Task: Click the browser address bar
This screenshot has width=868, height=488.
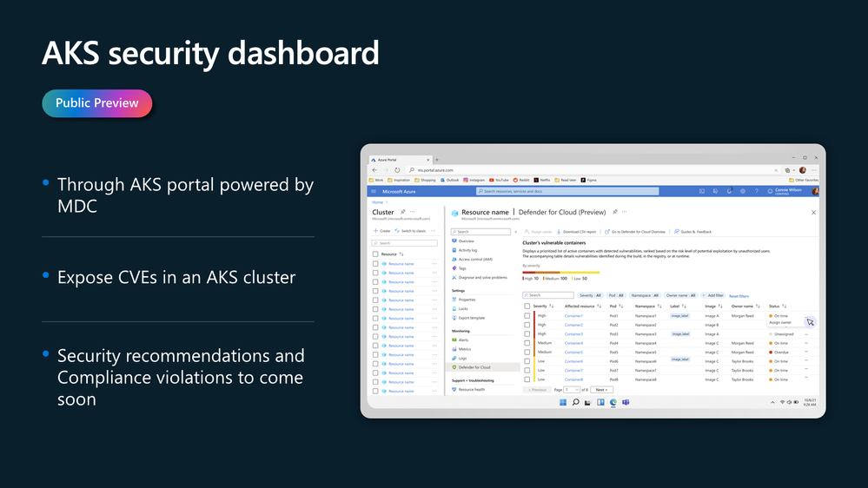Action: point(593,170)
